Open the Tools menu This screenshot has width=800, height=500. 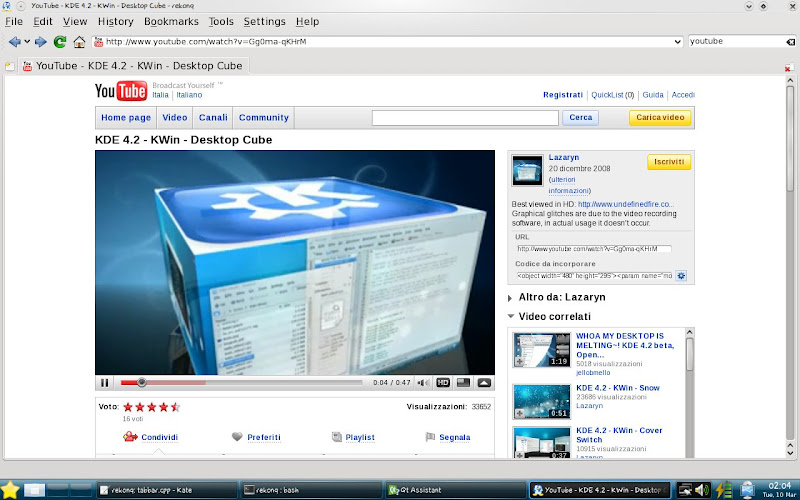point(221,21)
